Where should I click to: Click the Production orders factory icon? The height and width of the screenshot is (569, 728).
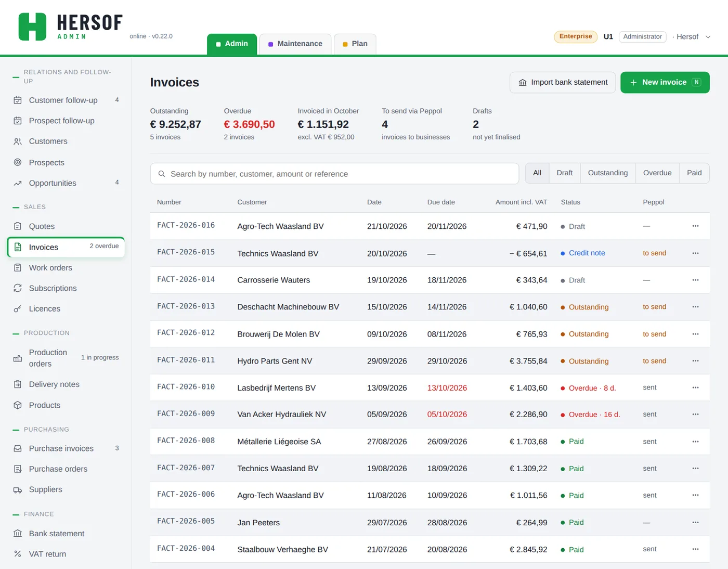[x=18, y=358]
